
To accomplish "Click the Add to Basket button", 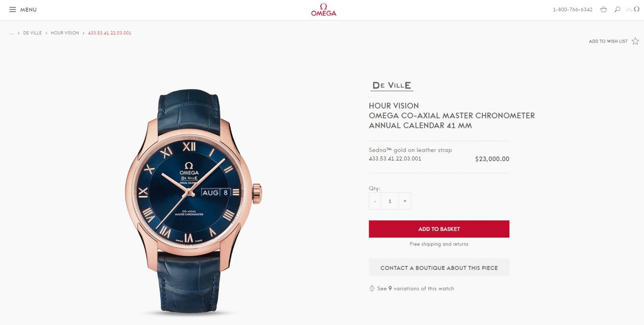I will [x=439, y=229].
